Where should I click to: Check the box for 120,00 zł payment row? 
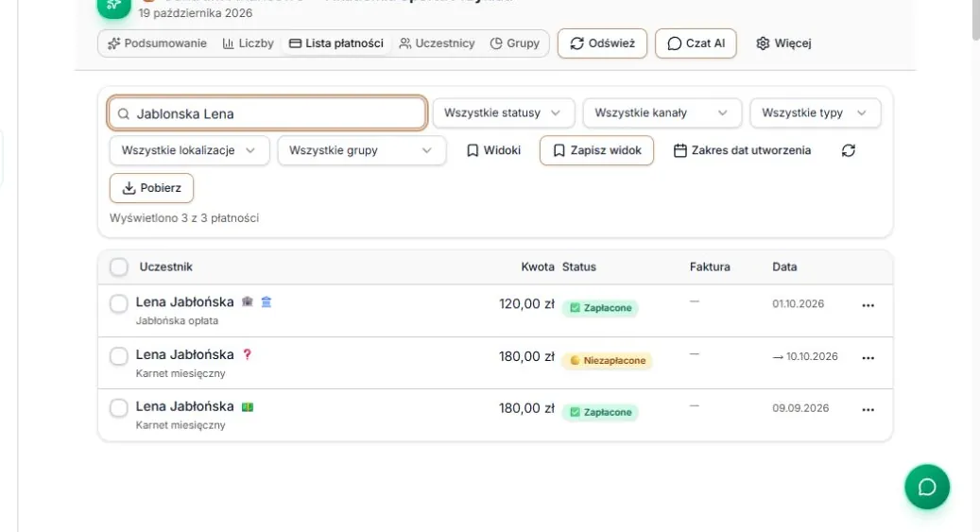click(x=119, y=304)
